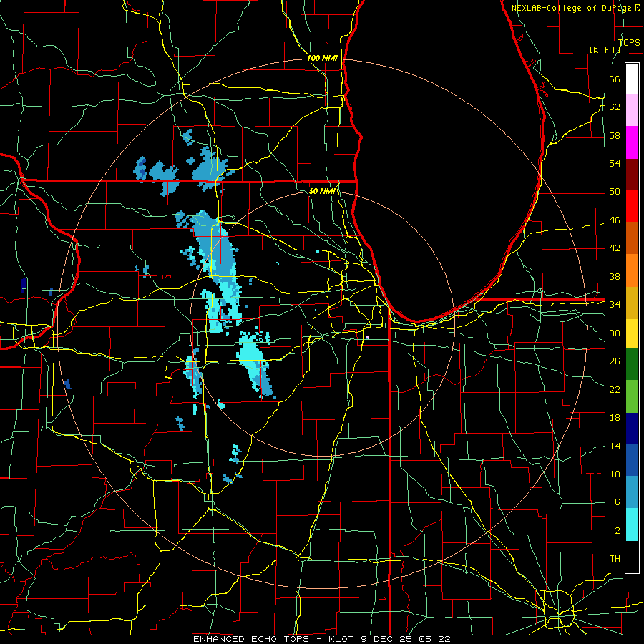
Task: Click the '6' legend value
Action: point(617,502)
